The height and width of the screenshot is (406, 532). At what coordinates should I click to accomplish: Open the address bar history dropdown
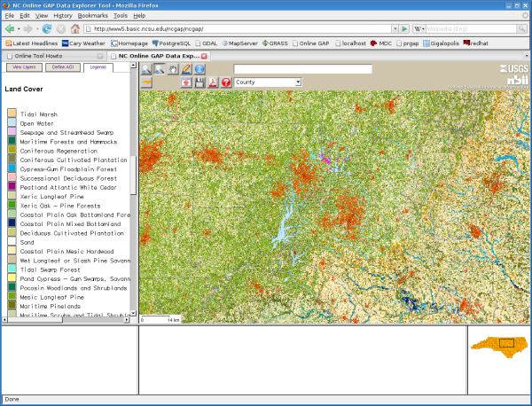395,29
